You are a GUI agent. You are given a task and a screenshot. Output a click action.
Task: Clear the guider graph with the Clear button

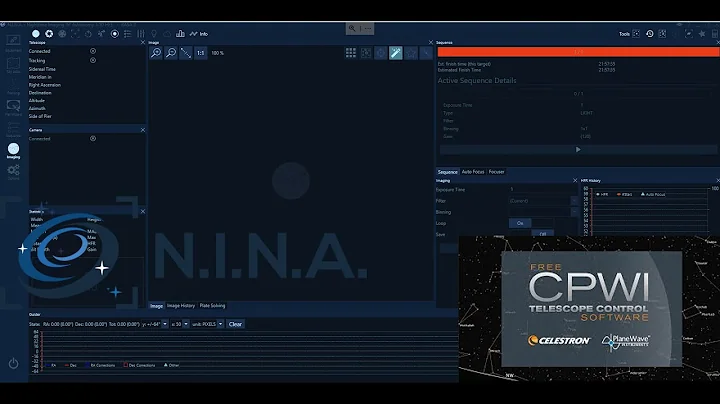click(235, 324)
